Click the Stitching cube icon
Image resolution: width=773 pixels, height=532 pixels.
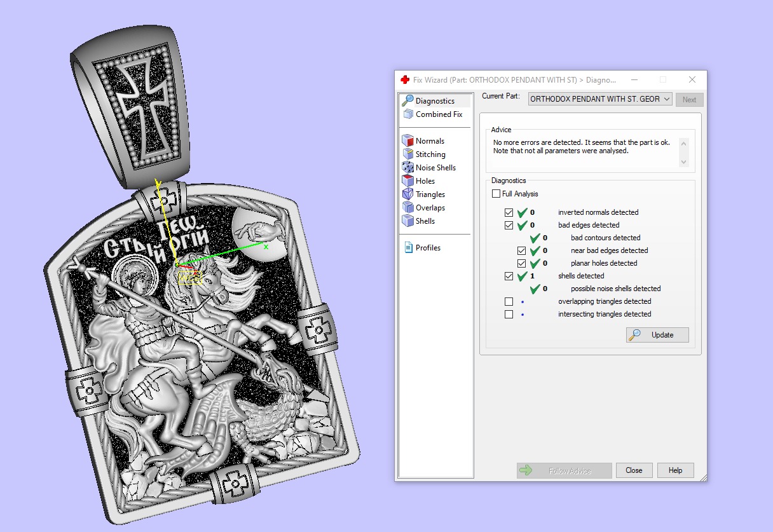(407, 154)
